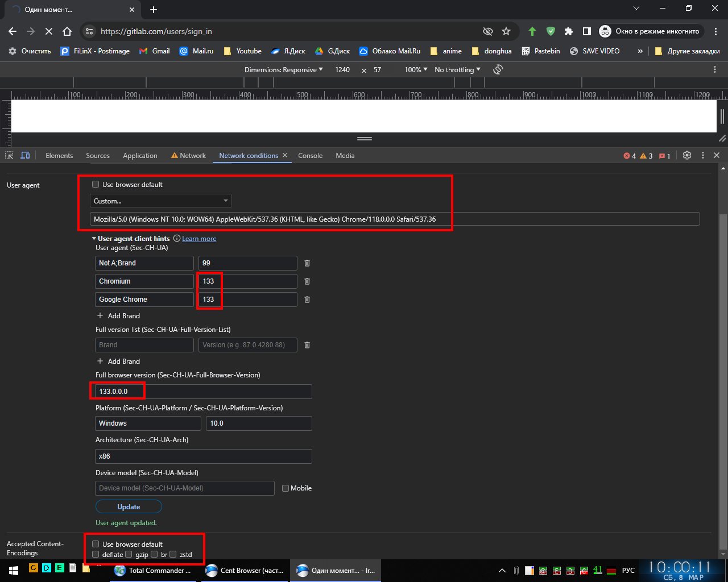
Task: Stop loading the page with the X button
Action: (49, 31)
